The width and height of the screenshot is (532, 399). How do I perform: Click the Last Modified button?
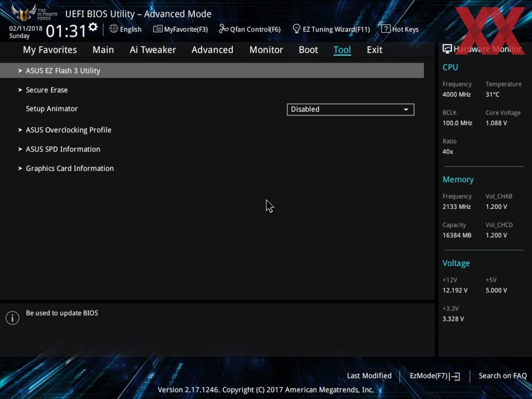369,376
